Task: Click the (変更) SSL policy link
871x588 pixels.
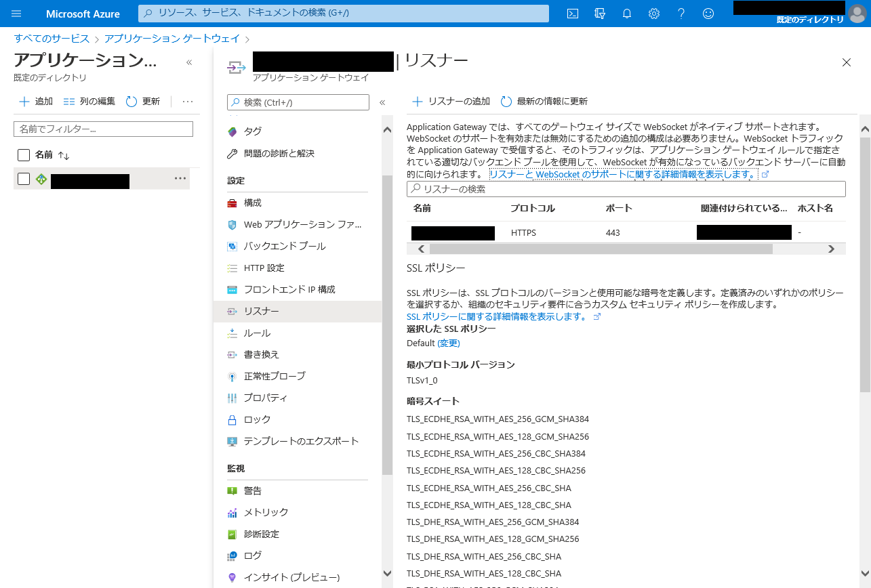Action: [449, 343]
